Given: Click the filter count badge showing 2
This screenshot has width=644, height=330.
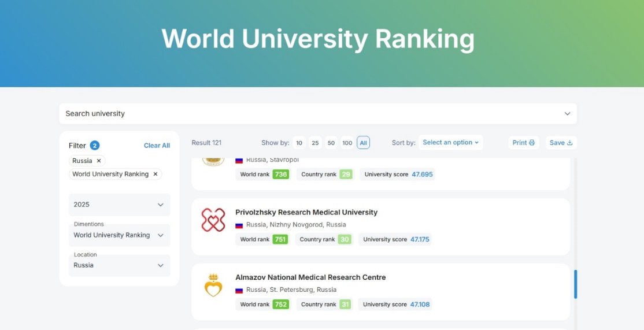Looking at the screenshot, I should click(x=94, y=145).
